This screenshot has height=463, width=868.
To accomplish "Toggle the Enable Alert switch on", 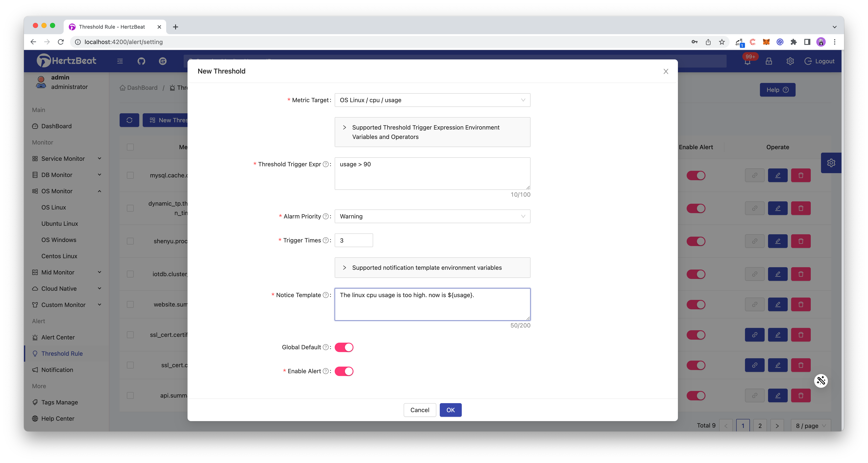I will 345,370.
